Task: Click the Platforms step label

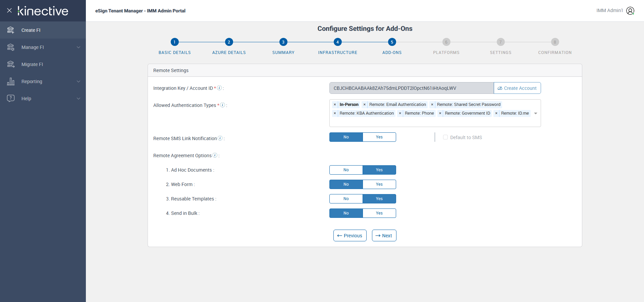Action: [x=446, y=53]
